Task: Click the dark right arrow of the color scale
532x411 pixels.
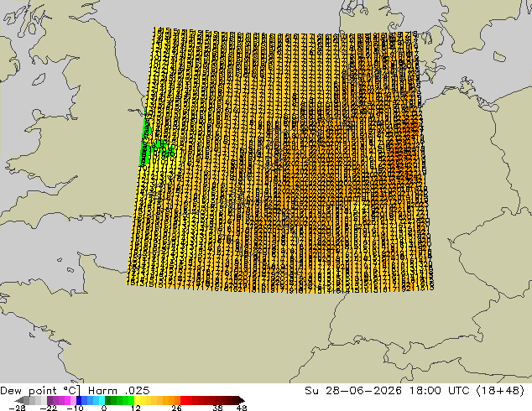Action: pyautogui.click(x=242, y=400)
